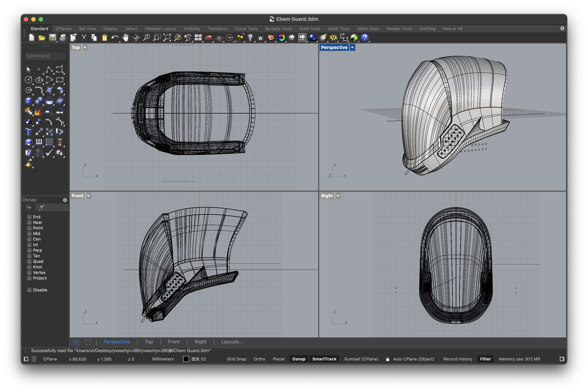Expand the Top viewport menu arrow
Image resolution: width=588 pixels, height=392 pixels.
(85, 48)
